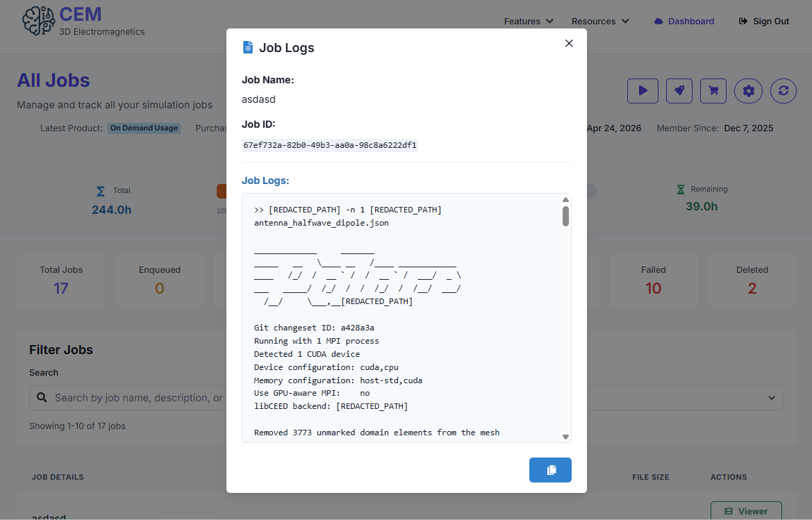Open settings via the gear icon
This screenshot has height=520, width=812.
pyautogui.click(x=748, y=91)
